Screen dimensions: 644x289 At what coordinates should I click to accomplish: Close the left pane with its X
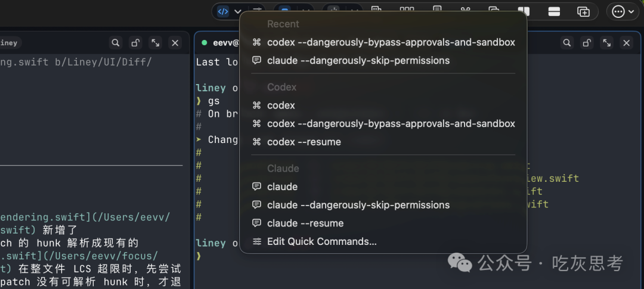click(x=175, y=43)
